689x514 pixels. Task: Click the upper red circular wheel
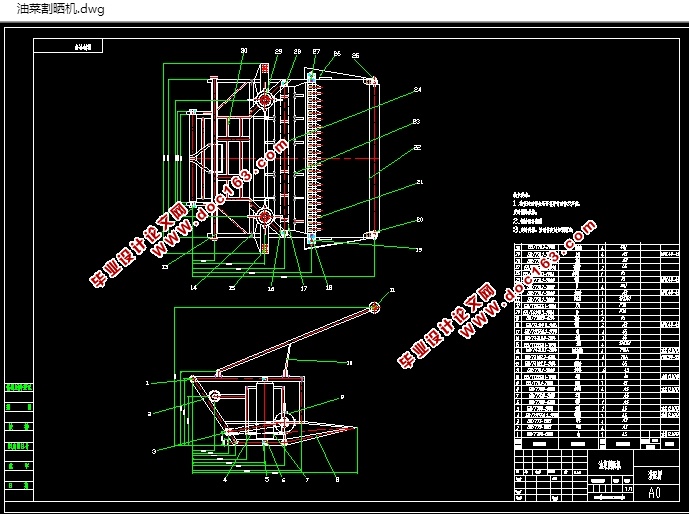tap(265, 101)
